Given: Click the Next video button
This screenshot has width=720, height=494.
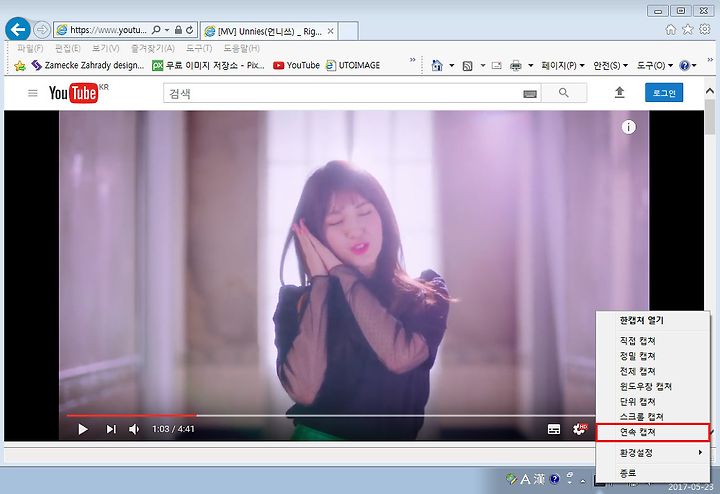Looking at the screenshot, I should (111, 429).
